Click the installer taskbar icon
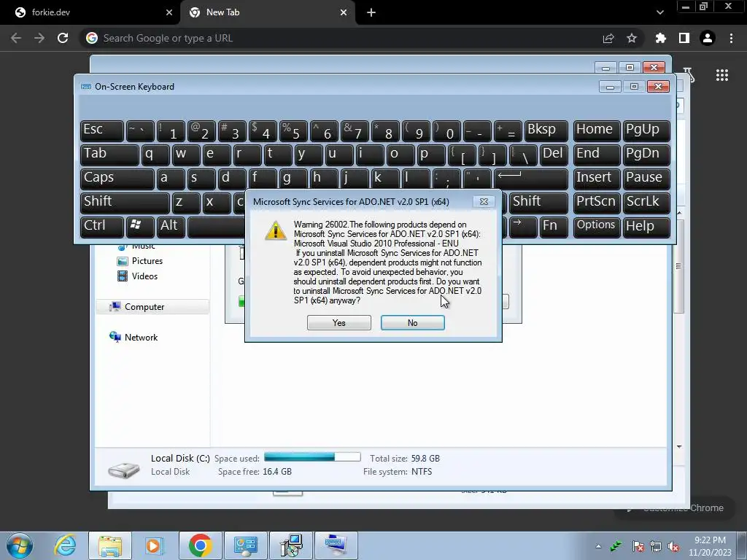 pos(291,545)
